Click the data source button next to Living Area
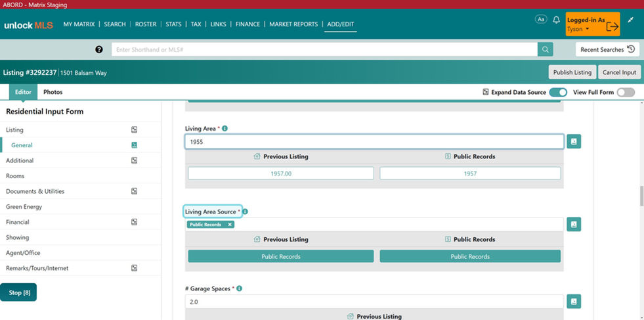 [x=574, y=141]
